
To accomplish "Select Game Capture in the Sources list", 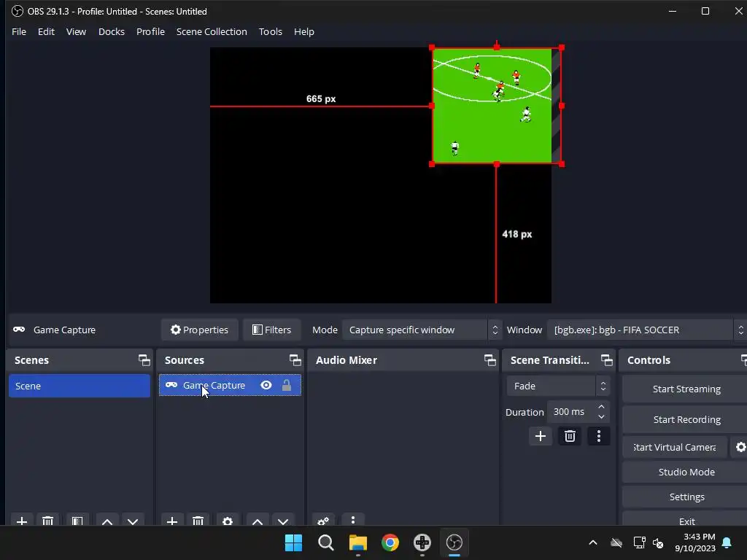I will tap(230, 385).
